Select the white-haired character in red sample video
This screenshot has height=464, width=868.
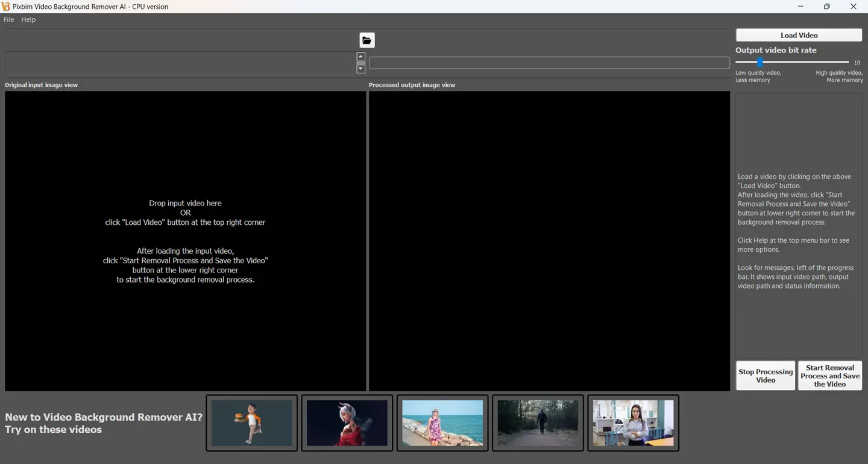pyautogui.click(x=347, y=423)
